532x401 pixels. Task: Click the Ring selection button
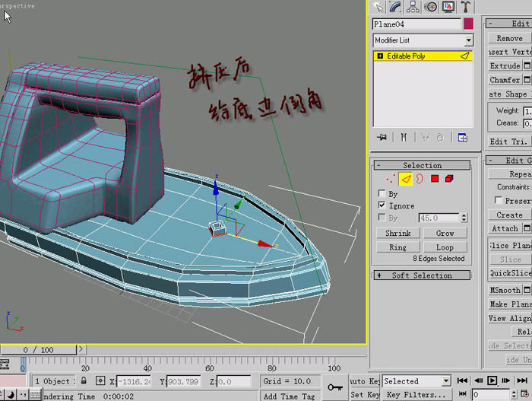click(x=398, y=247)
